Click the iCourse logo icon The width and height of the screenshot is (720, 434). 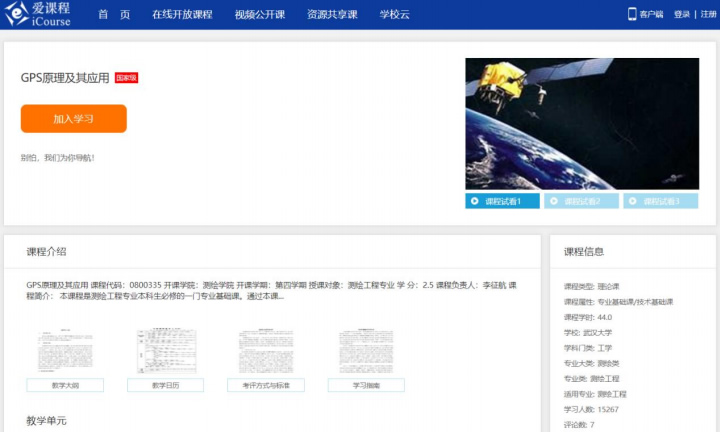point(17,14)
